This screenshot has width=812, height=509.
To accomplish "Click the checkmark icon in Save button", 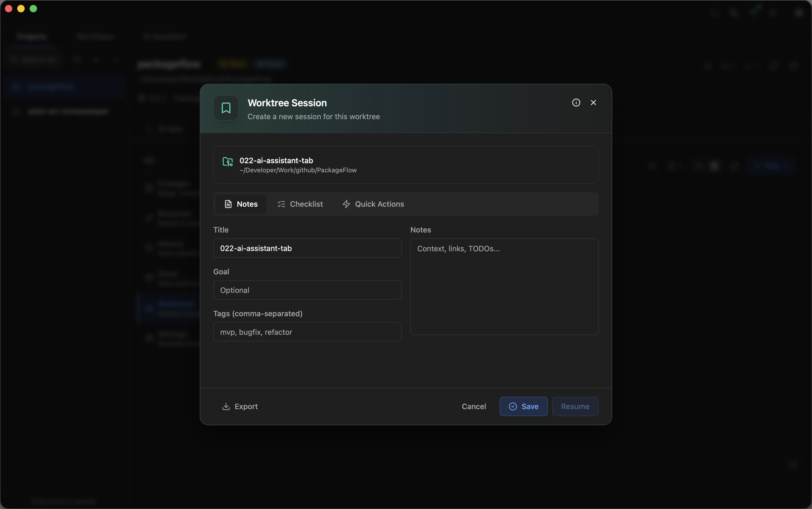I will click(x=513, y=407).
